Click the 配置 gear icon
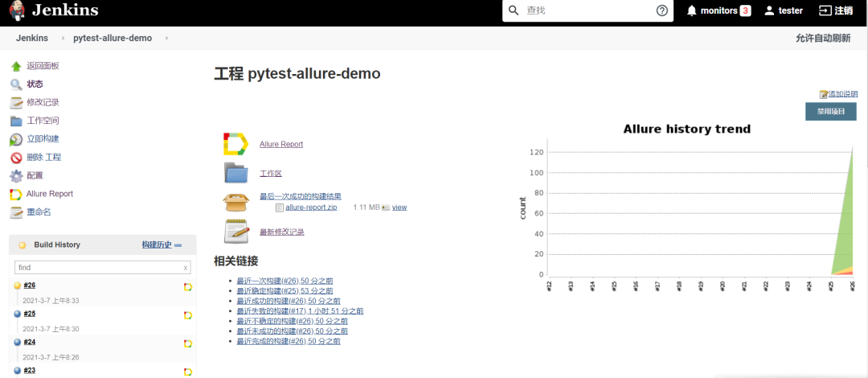This screenshot has height=378, width=868. click(x=16, y=176)
